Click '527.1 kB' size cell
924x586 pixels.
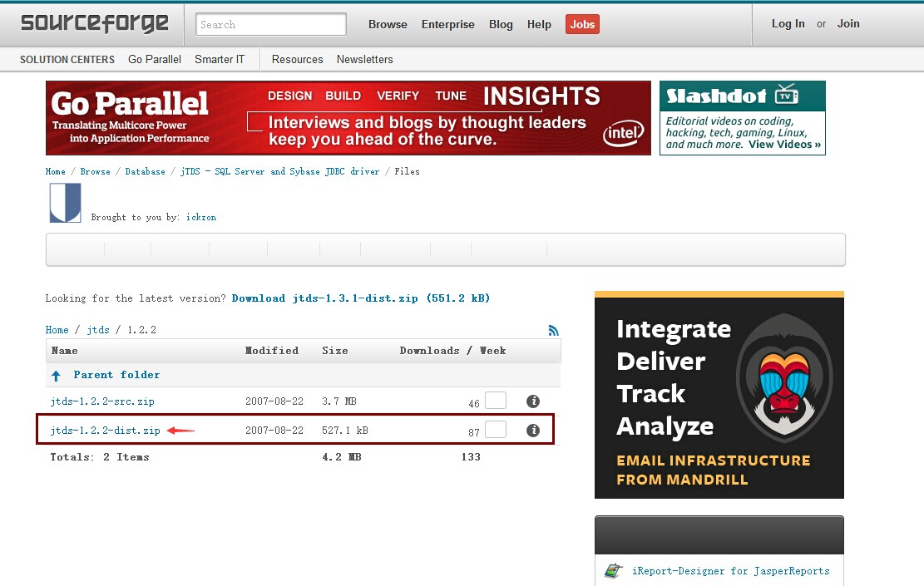[x=344, y=431]
